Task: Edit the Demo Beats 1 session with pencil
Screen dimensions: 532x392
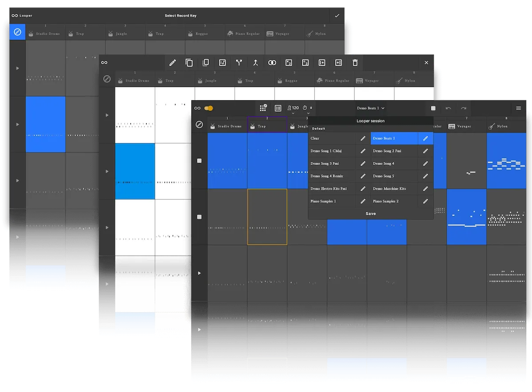Action: pos(426,138)
